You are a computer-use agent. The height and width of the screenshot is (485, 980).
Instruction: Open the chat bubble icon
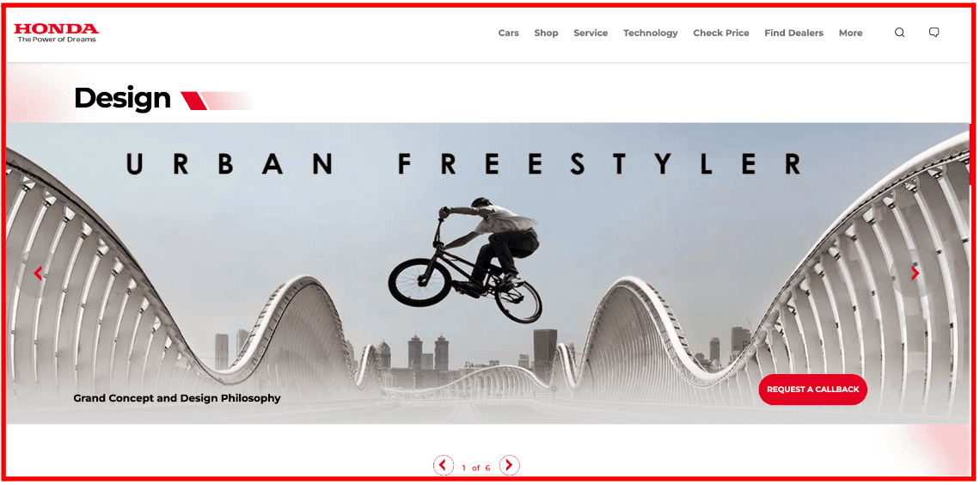point(934,33)
